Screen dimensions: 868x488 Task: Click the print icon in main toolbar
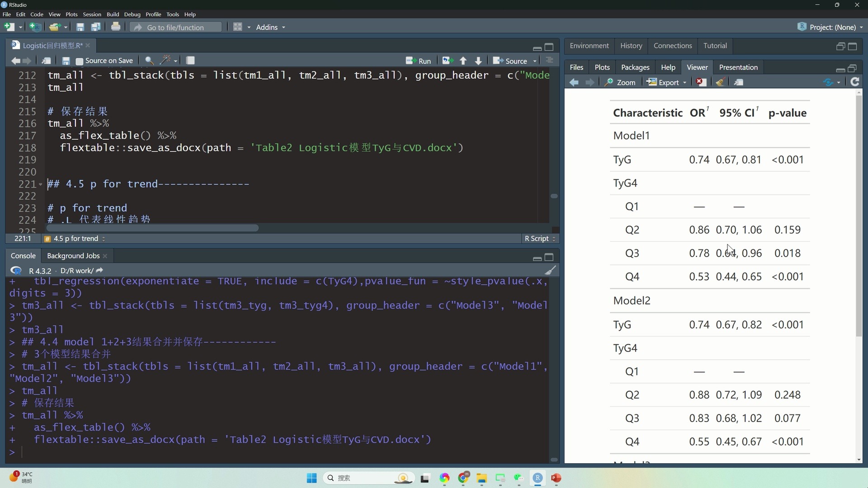point(116,27)
